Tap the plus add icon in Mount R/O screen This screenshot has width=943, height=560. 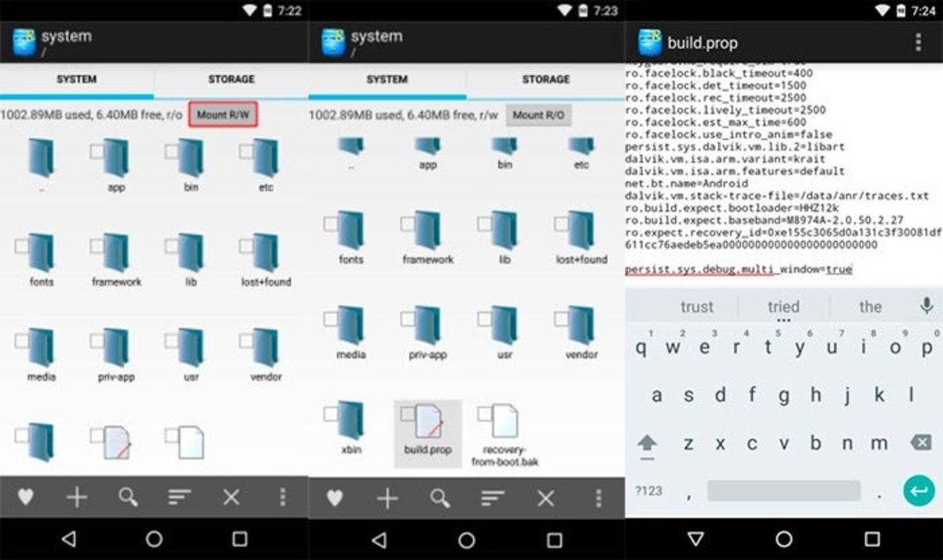[x=387, y=497]
